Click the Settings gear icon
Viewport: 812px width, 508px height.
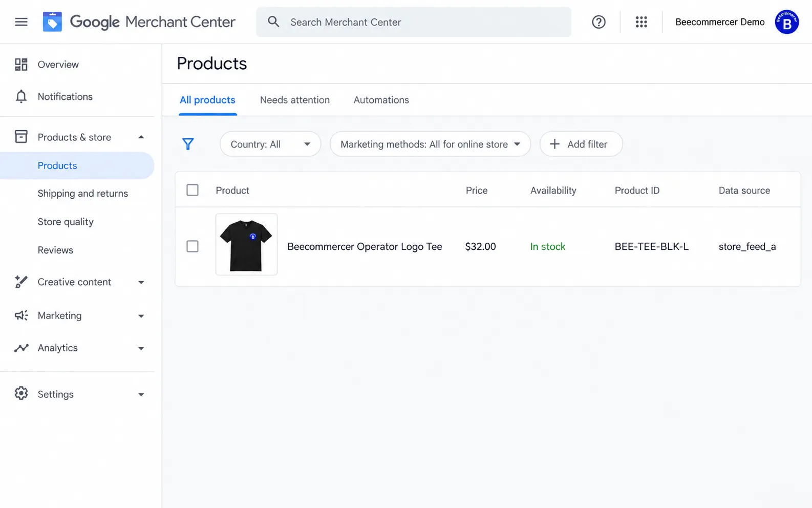[21, 394]
